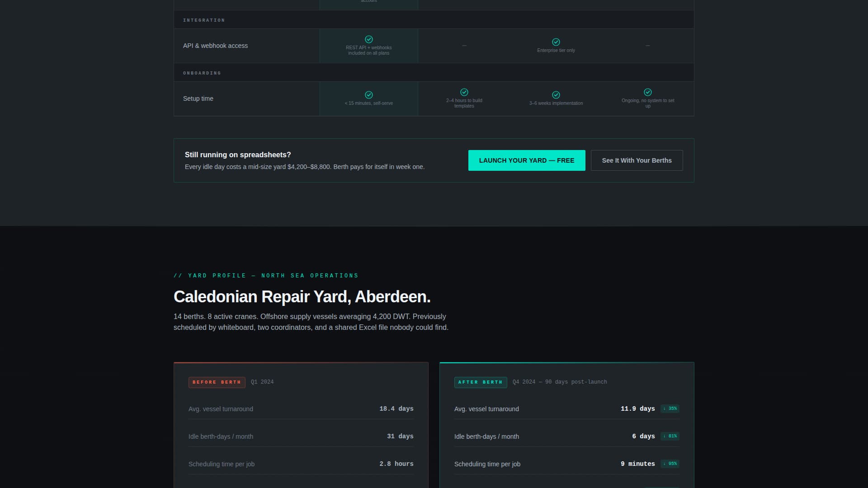
Task: Click 'Every idle day costs a mid-size yard' sentence
Action: (x=305, y=167)
